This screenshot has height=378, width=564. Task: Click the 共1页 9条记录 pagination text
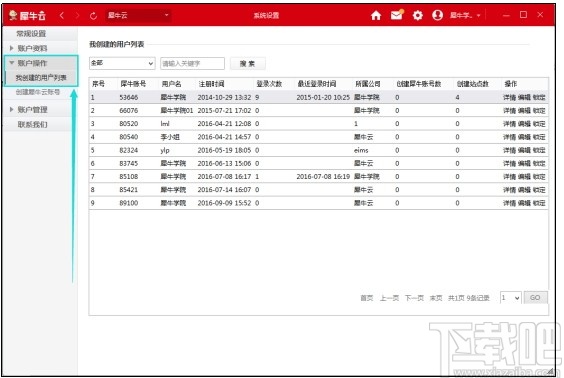(469, 298)
